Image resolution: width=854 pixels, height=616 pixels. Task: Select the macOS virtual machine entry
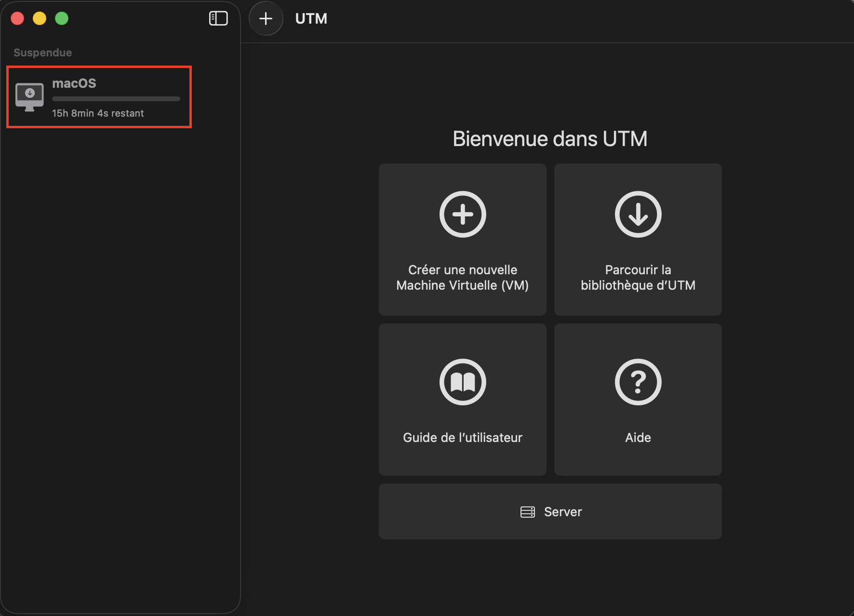click(99, 97)
